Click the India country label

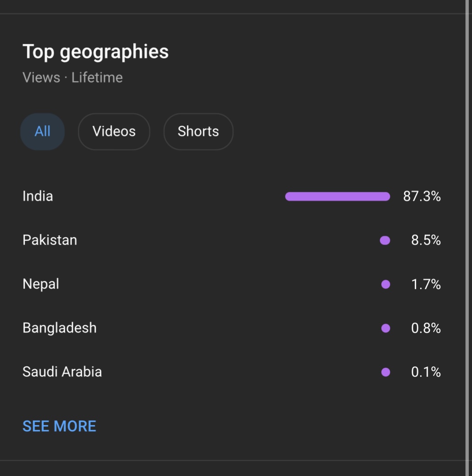coord(38,196)
